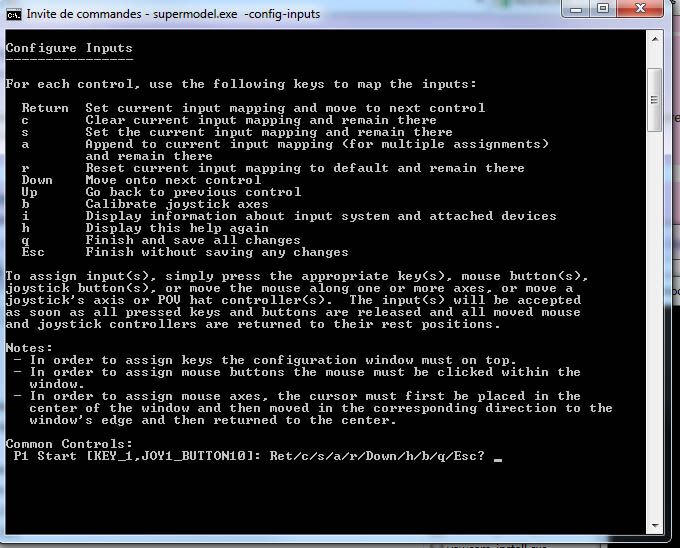Image resolution: width=680 pixels, height=548 pixels.
Task: Click the vertical scrollbar thumb
Action: click(654, 98)
